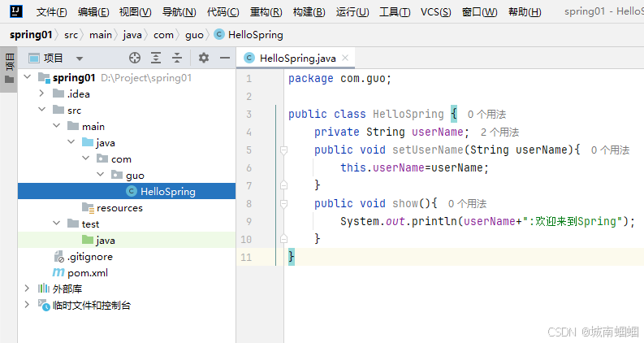This screenshot has width=644, height=343.
Task: Select the .gitignore file in tree
Action: click(89, 257)
